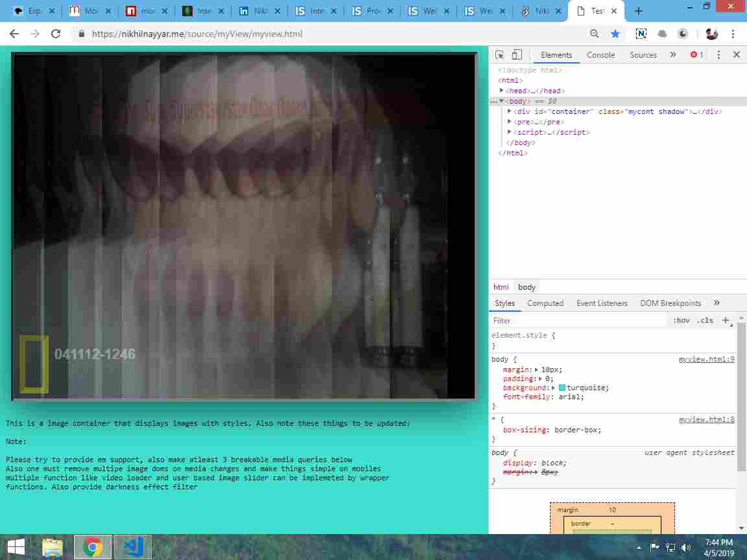Expand the script element node
Image resolution: width=747 pixels, height=560 pixels.
509,132
